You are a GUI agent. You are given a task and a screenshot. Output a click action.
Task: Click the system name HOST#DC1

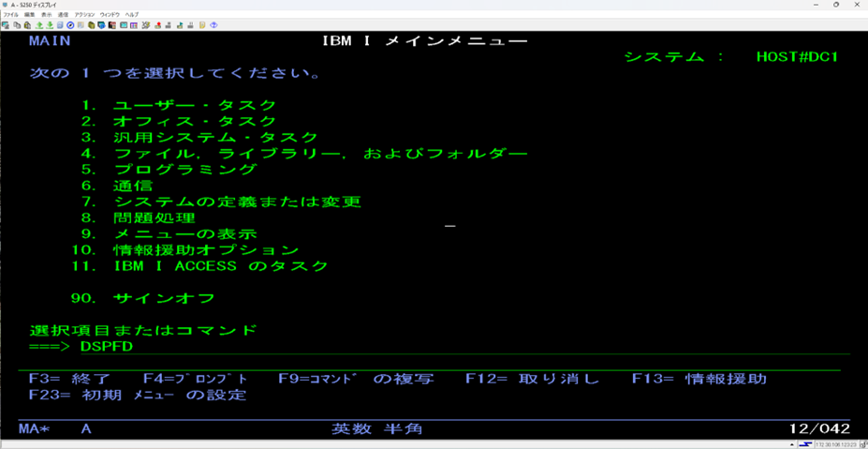[x=799, y=56]
